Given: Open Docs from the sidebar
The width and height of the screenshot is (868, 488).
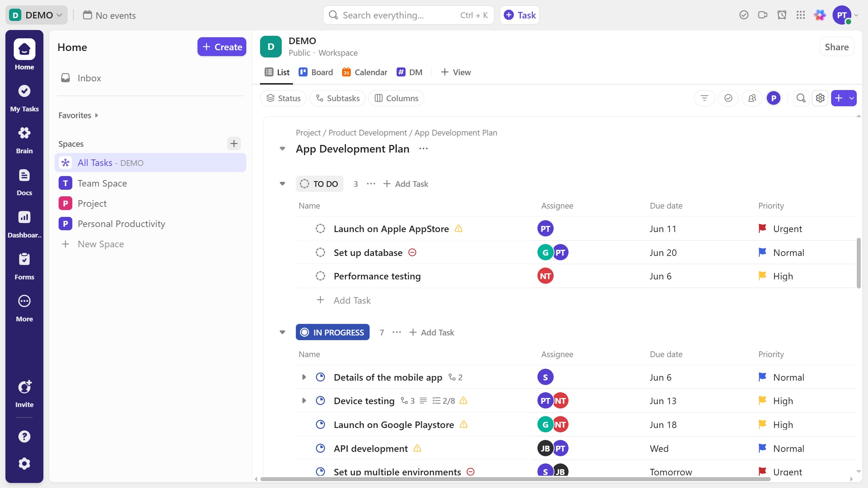Looking at the screenshot, I should [x=24, y=181].
